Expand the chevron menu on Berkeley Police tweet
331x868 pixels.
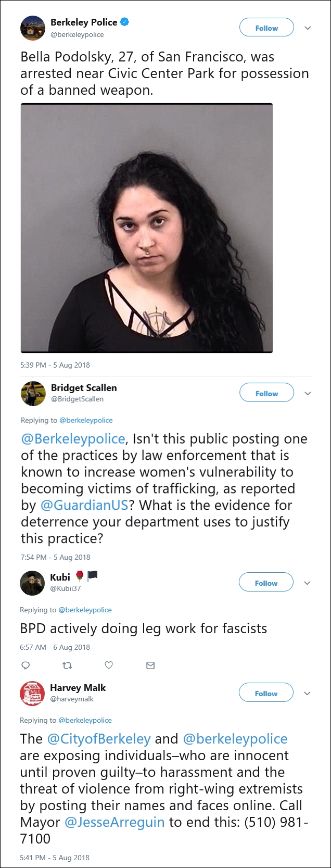(x=308, y=28)
